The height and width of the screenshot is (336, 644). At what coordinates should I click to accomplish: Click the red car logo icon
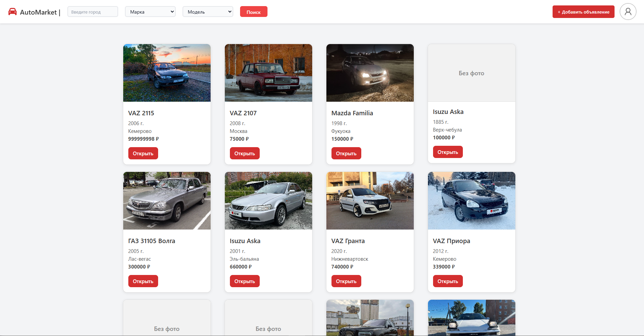coord(13,12)
